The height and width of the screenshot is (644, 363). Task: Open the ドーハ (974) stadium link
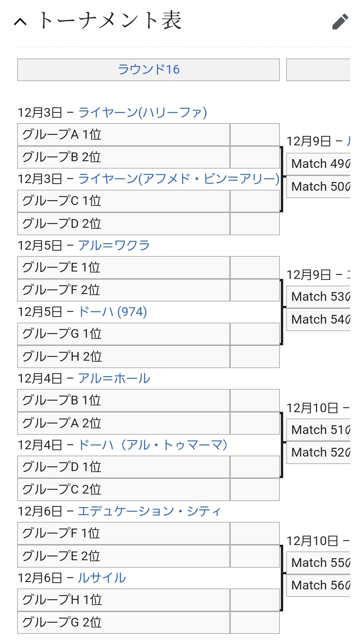point(112,312)
